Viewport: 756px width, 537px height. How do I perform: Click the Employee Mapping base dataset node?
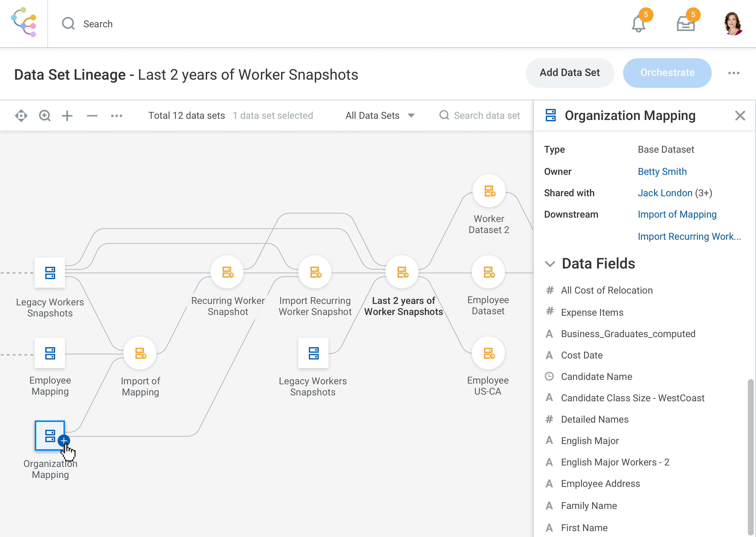coord(50,353)
